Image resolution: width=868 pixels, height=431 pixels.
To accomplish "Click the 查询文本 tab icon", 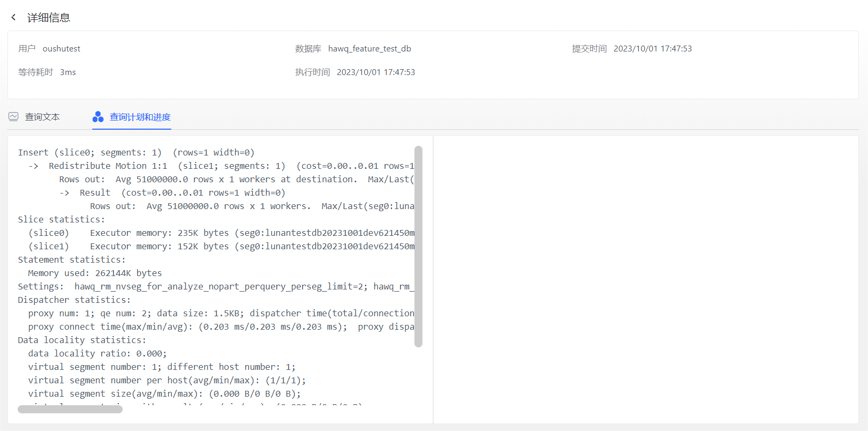I will click(13, 117).
